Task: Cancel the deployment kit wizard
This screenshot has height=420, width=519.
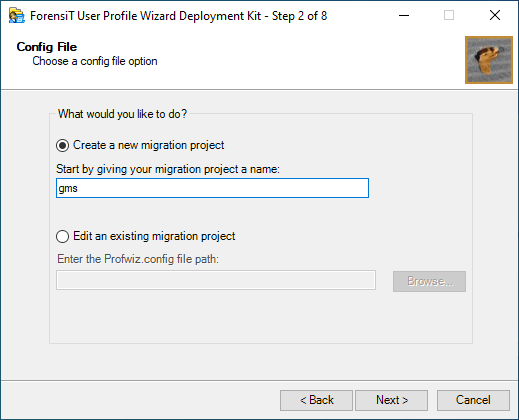Action: click(x=473, y=400)
